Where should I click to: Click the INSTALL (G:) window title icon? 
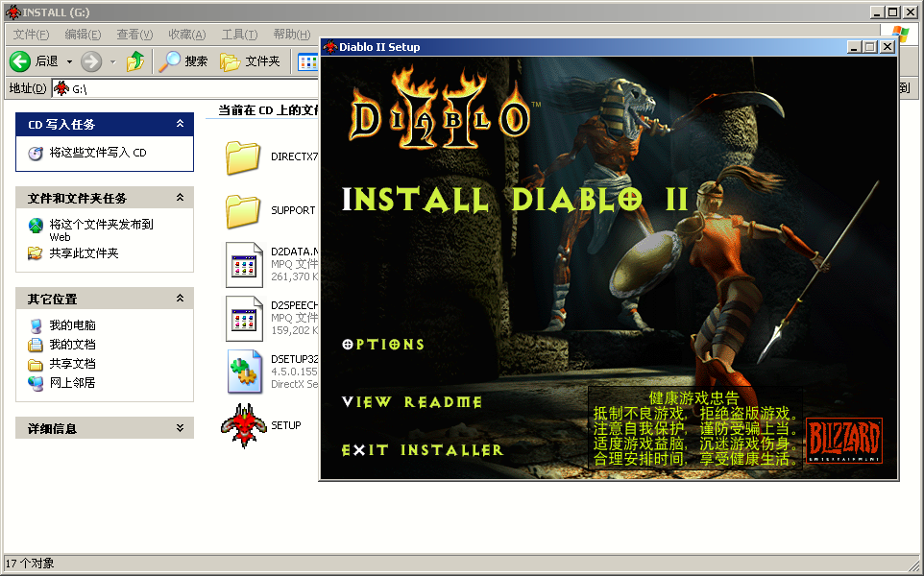coord(12,12)
